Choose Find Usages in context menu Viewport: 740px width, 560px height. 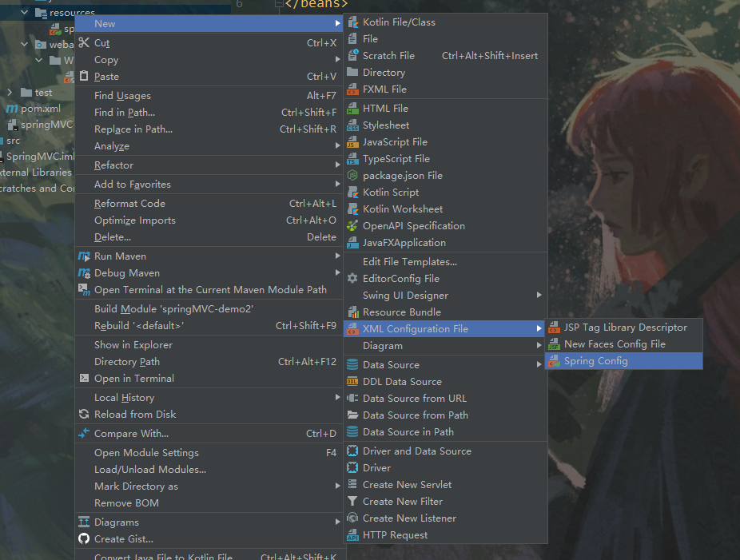(x=209, y=96)
